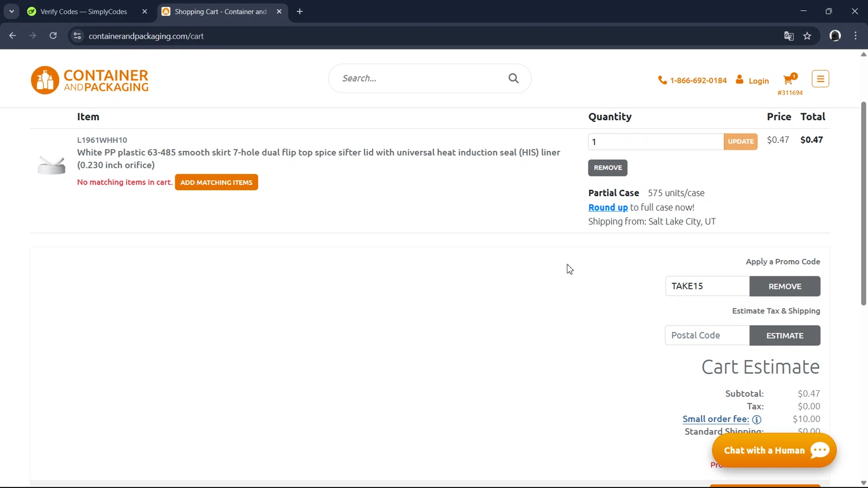
Task: Reload the page
Action: coord(53,36)
